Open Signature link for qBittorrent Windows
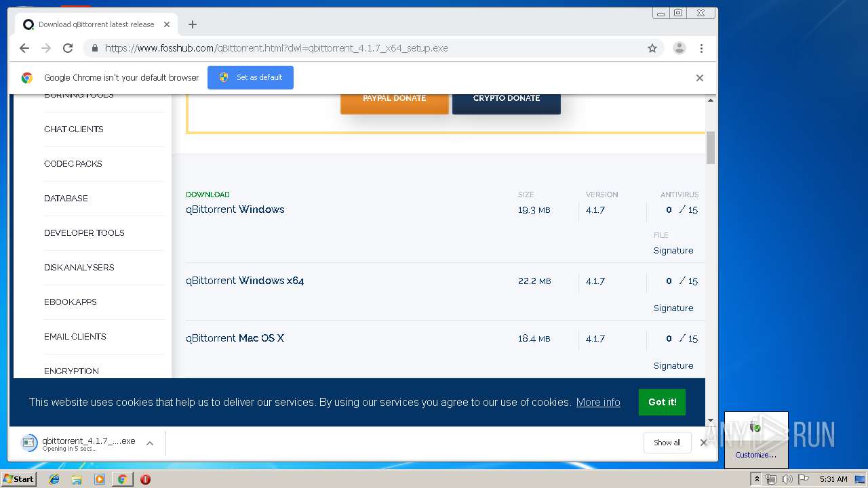The height and width of the screenshot is (488, 868). (x=673, y=251)
